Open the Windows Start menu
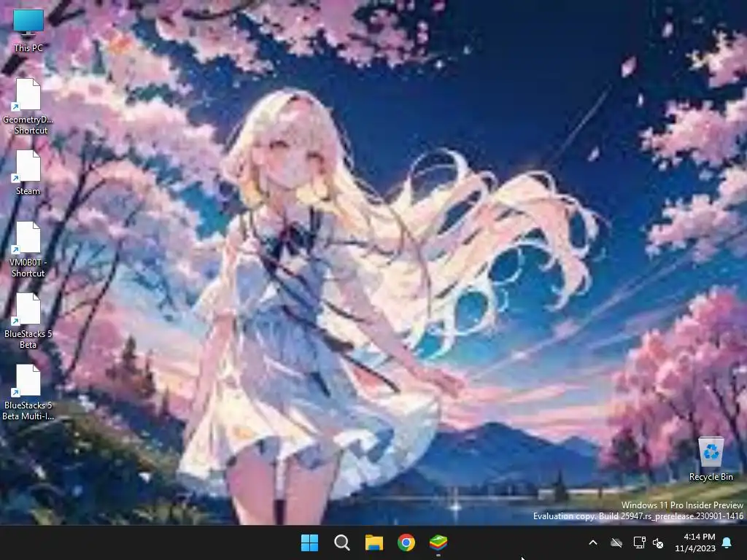The image size is (747, 560). 309,542
